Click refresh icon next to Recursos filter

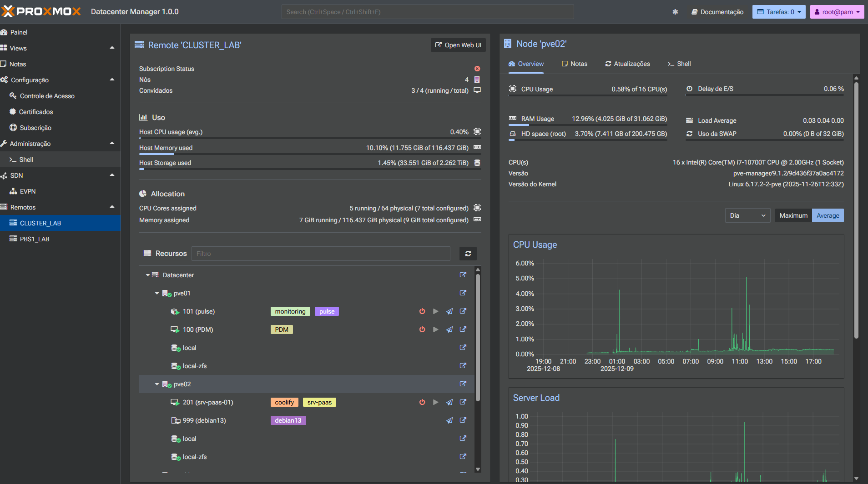(468, 254)
